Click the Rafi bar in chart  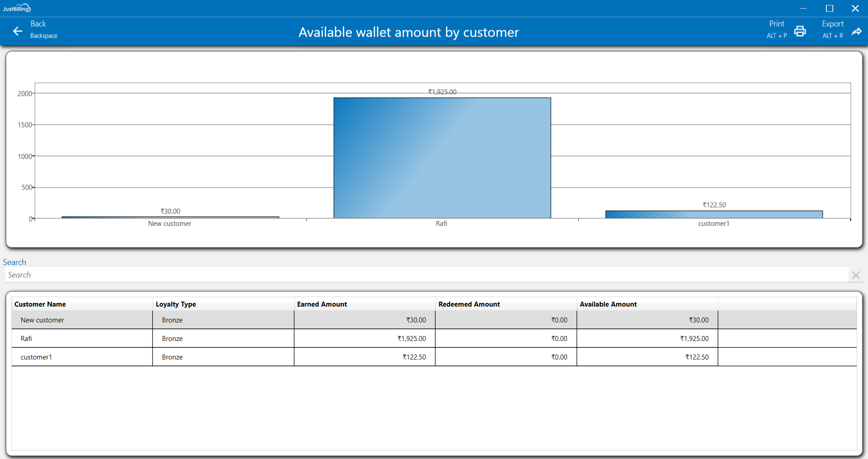tap(442, 158)
